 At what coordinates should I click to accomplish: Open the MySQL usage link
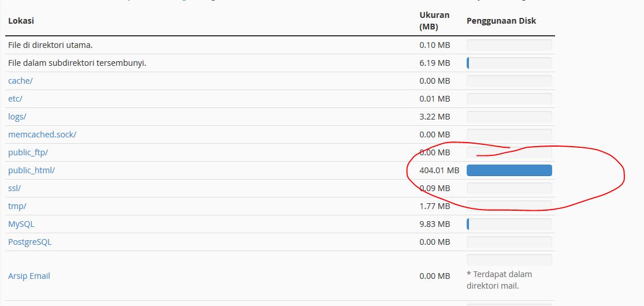pos(21,224)
